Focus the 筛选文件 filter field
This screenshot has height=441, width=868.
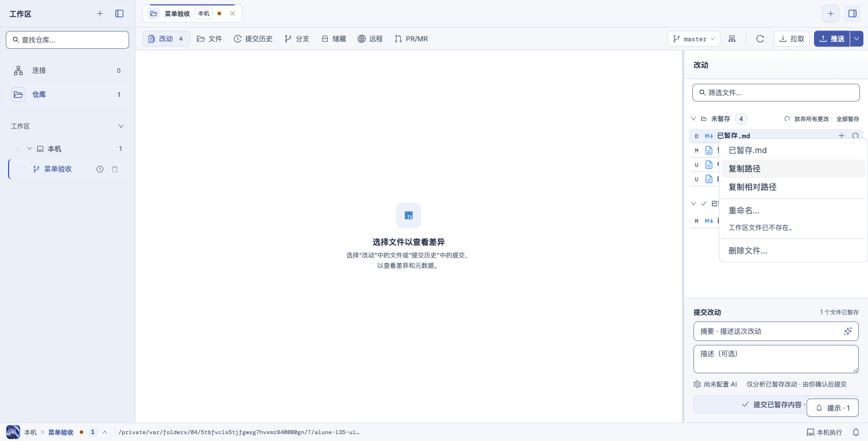[x=776, y=92]
